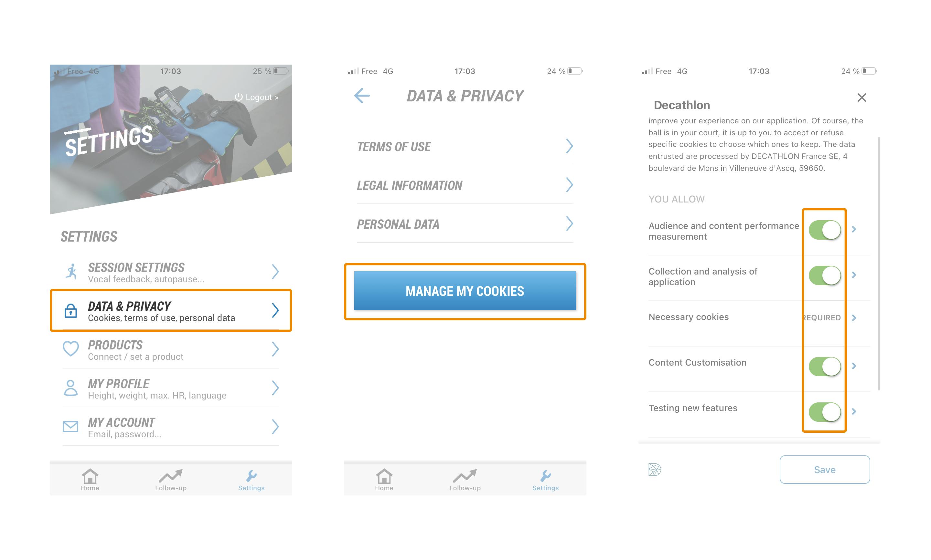Turn off Testing new features switch
Screen dimensions: 931x560
pyautogui.click(x=825, y=412)
